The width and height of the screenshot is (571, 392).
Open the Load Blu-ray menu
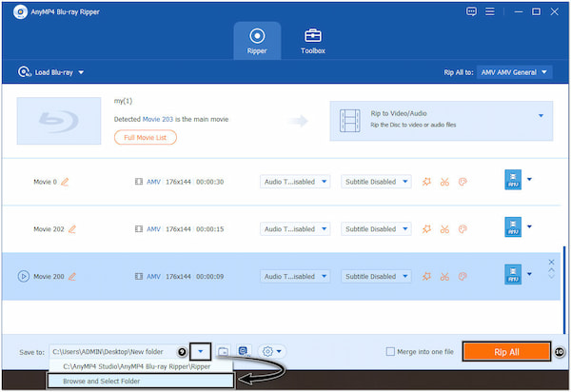point(51,72)
